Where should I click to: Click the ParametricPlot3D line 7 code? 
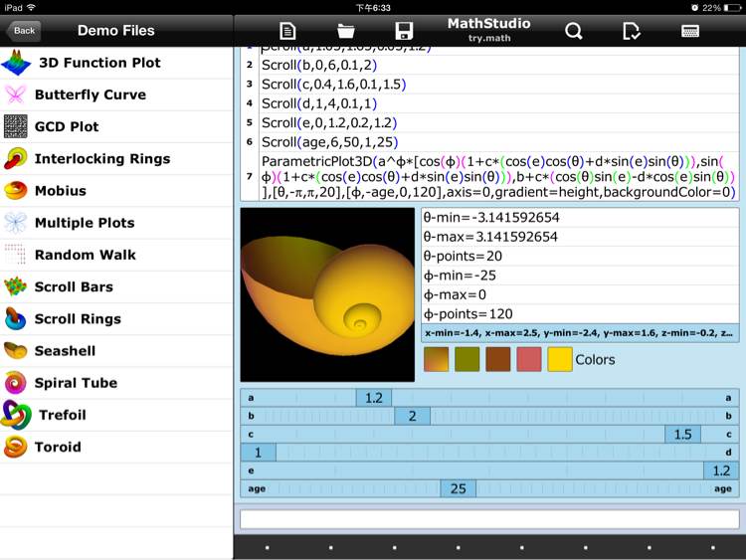(x=499, y=176)
